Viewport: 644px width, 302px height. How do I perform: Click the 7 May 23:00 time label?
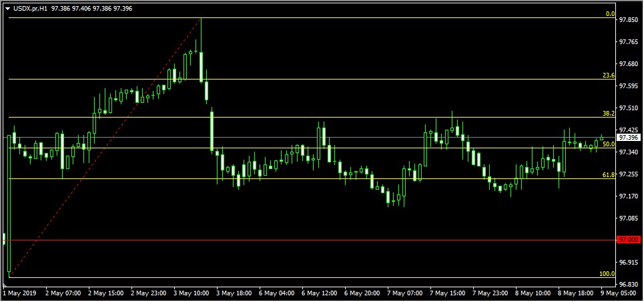pos(491,293)
